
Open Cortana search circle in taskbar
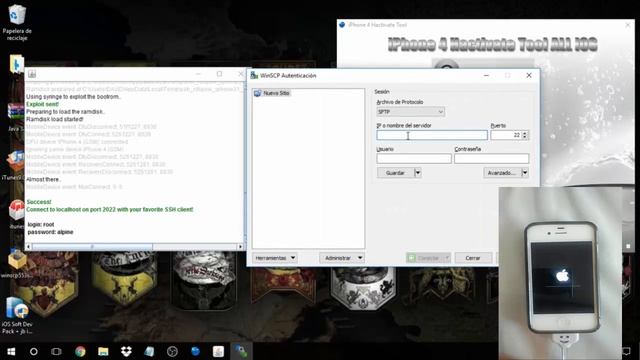click(33, 351)
